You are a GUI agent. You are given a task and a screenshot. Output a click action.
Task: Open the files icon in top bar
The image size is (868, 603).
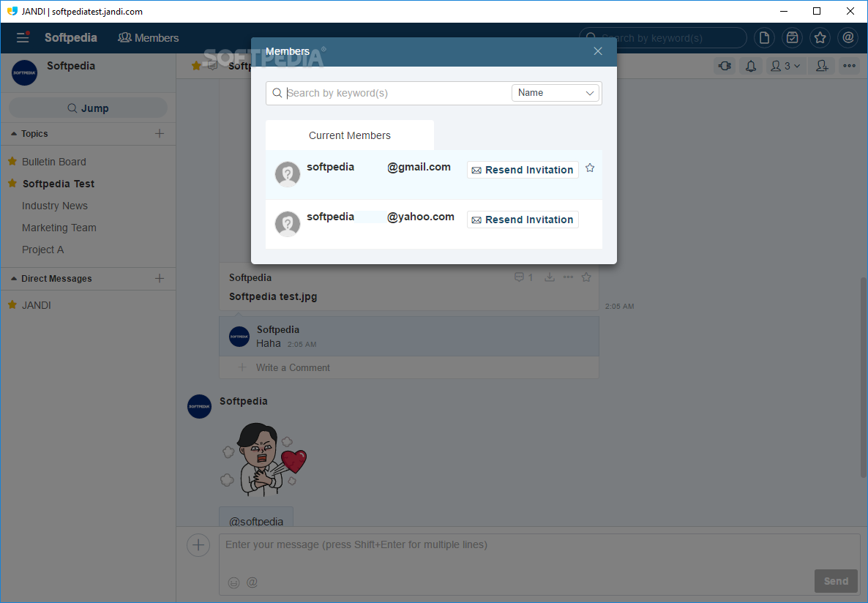(764, 37)
